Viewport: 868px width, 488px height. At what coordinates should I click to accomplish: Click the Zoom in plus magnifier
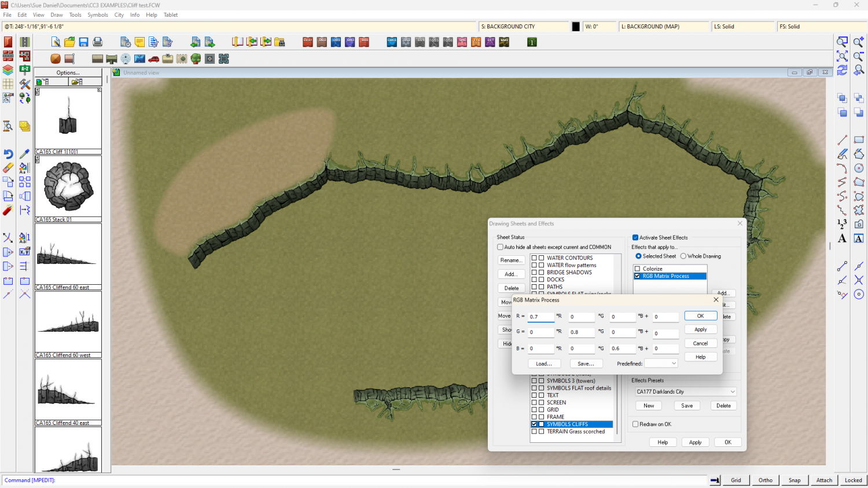(859, 42)
